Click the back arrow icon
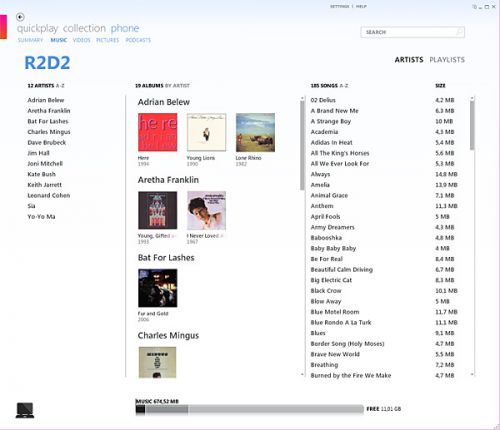 20,17
